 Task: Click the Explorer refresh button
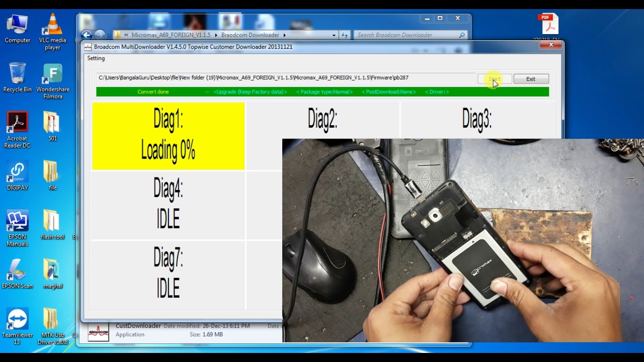point(345,35)
